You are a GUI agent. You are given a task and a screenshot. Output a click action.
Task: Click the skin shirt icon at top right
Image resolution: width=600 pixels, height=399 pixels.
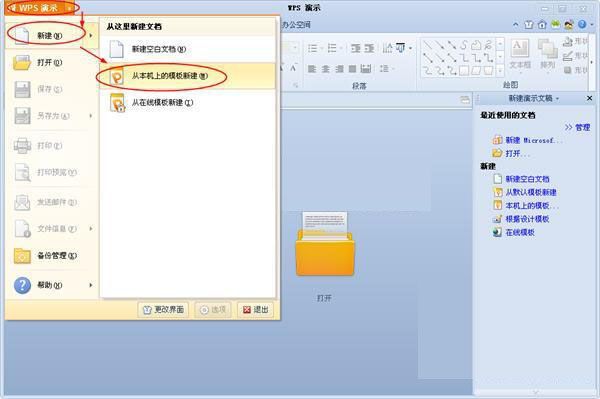point(529,25)
